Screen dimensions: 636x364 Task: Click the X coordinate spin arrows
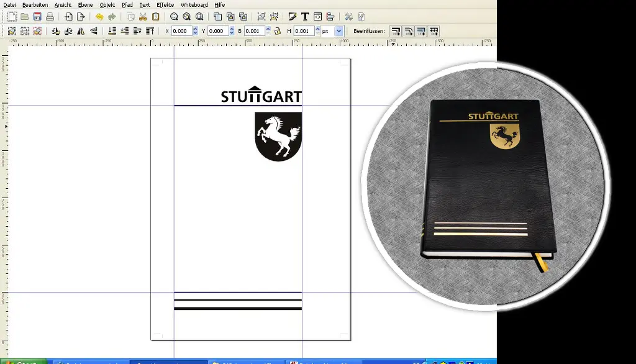point(195,31)
